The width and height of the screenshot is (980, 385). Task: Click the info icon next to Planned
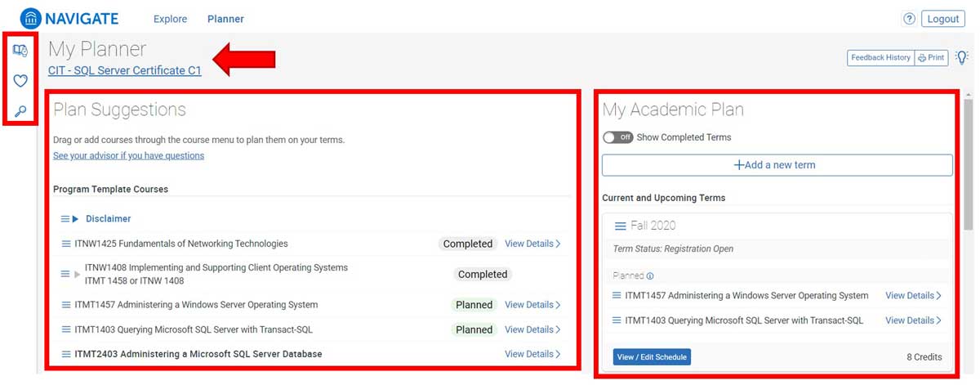click(650, 276)
